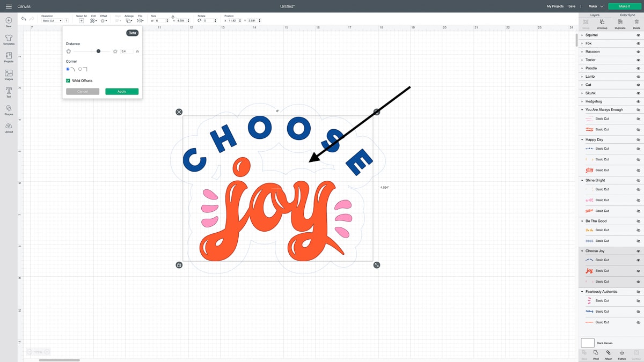
Task: Collapse the Choose Joy layer group
Action: coord(582,251)
